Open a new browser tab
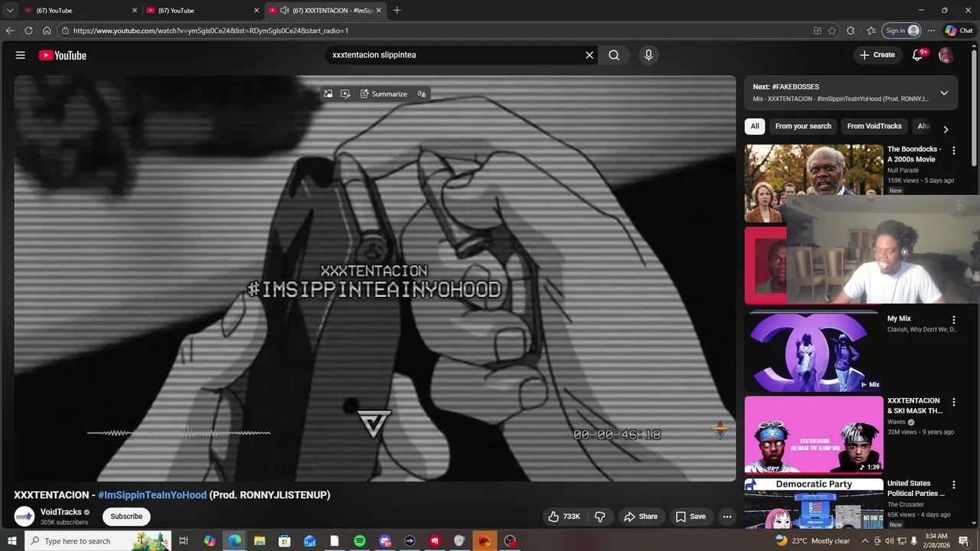This screenshot has width=980, height=551. point(397,11)
